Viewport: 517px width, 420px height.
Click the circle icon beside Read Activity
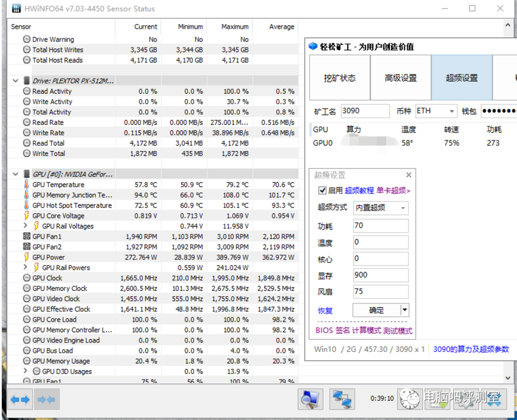[x=27, y=91]
